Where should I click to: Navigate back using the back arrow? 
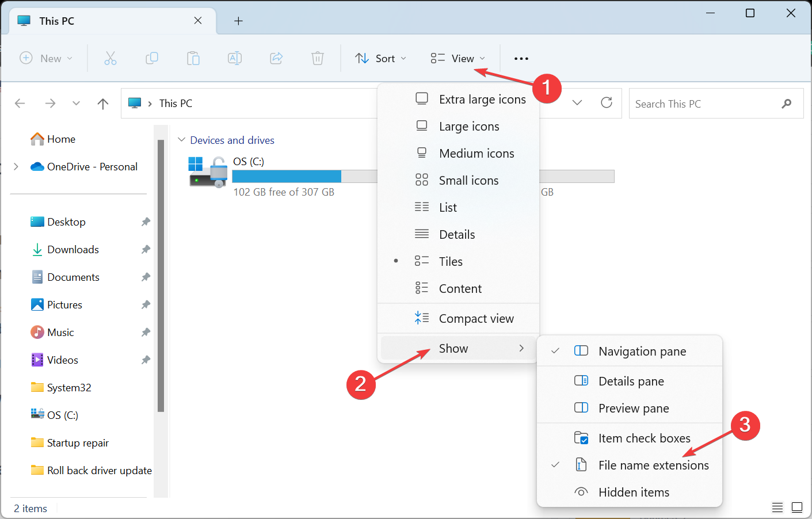pos(20,103)
